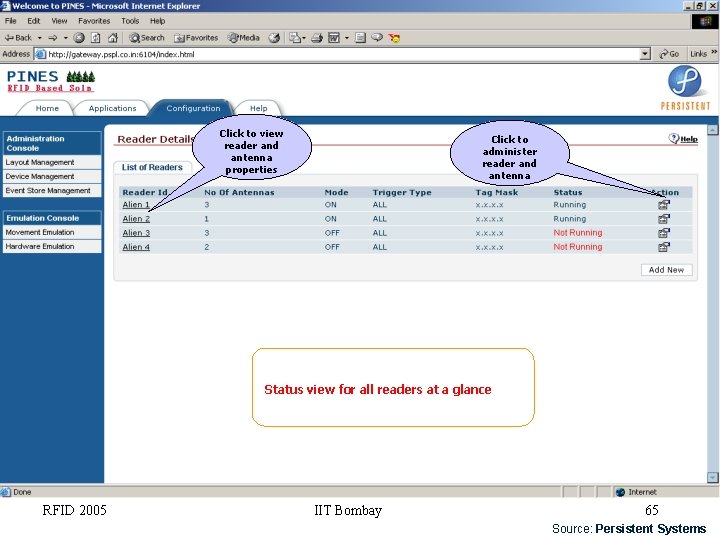Open the File menu
This screenshot has width=720, height=540.
pyautogui.click(x=11, y=21)
